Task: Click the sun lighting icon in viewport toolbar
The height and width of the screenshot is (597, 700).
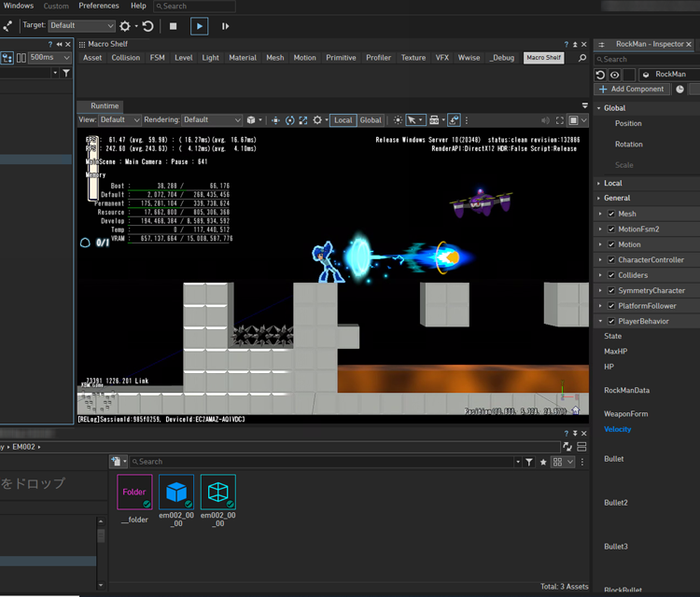Action: (x=398, y=120)
